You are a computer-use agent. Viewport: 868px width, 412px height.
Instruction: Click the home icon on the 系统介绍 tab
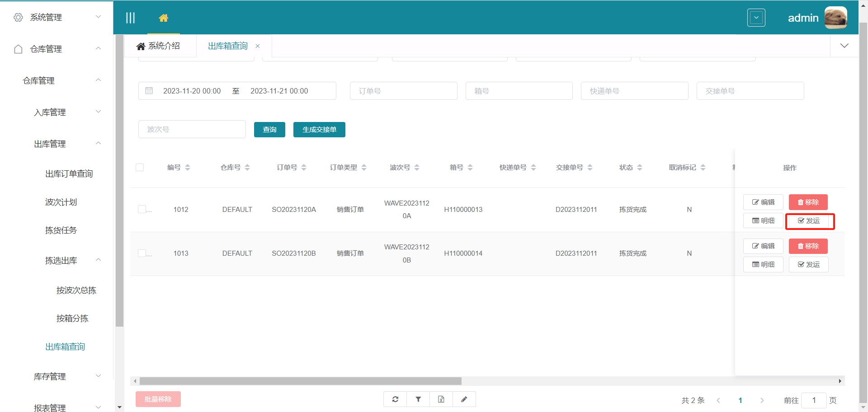[140, 46]
